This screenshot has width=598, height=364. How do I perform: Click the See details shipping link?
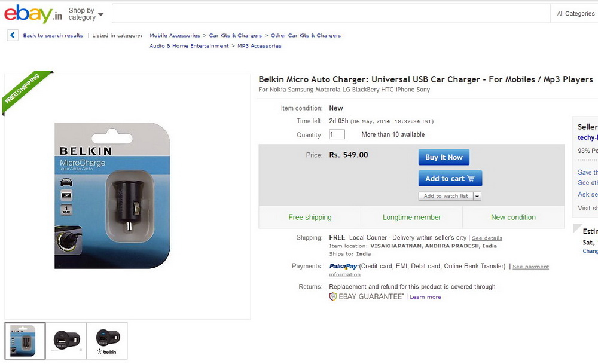[487, 238]
